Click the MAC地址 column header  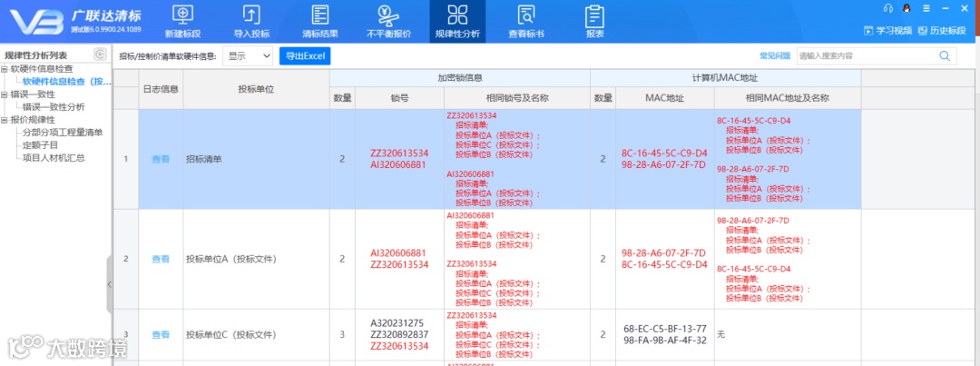(664, 98)
